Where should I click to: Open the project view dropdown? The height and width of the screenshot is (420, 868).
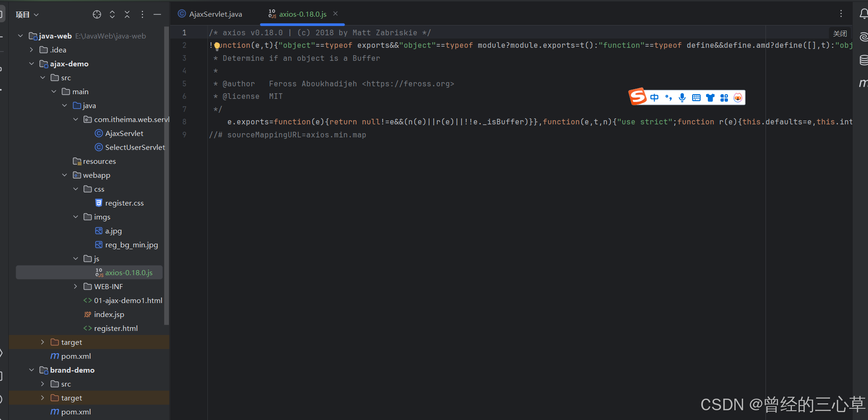point(27,14)
